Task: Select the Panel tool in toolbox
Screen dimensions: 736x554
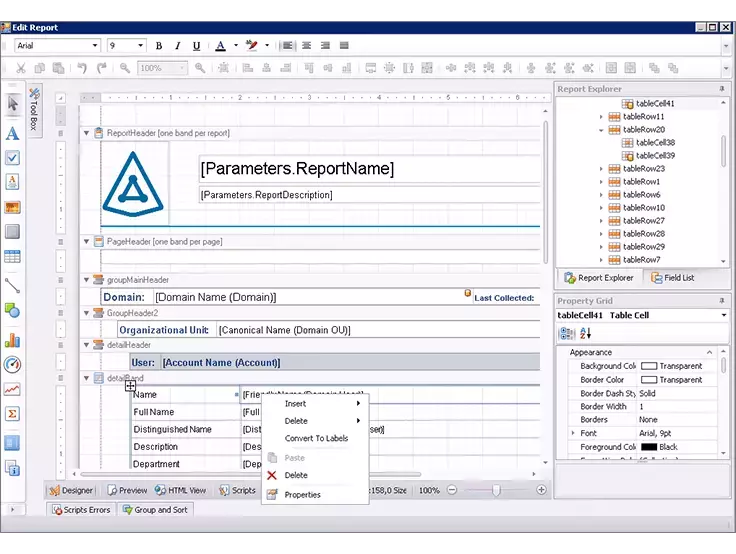Action: pos(13,231)
